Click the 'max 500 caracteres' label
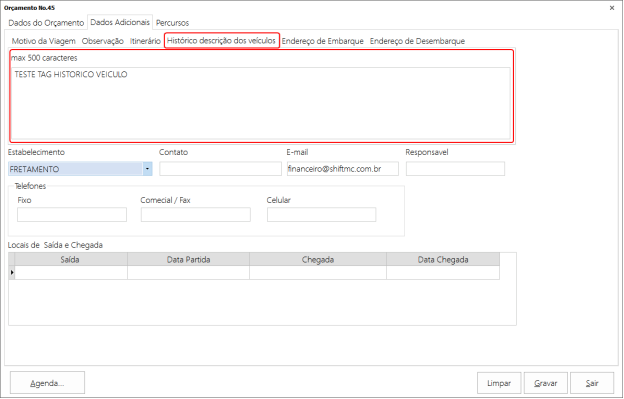Image resolution: width=624 pixels, height=399 pixels. (44, 58)
